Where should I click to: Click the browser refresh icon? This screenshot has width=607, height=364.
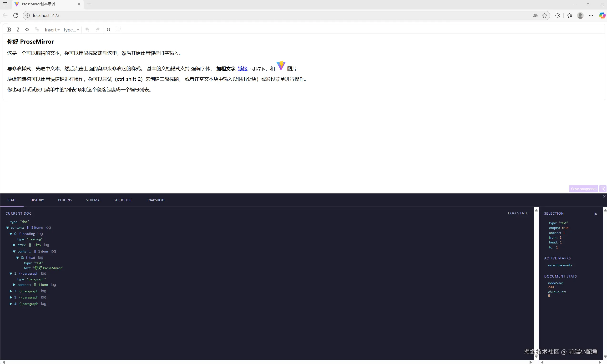16,15
